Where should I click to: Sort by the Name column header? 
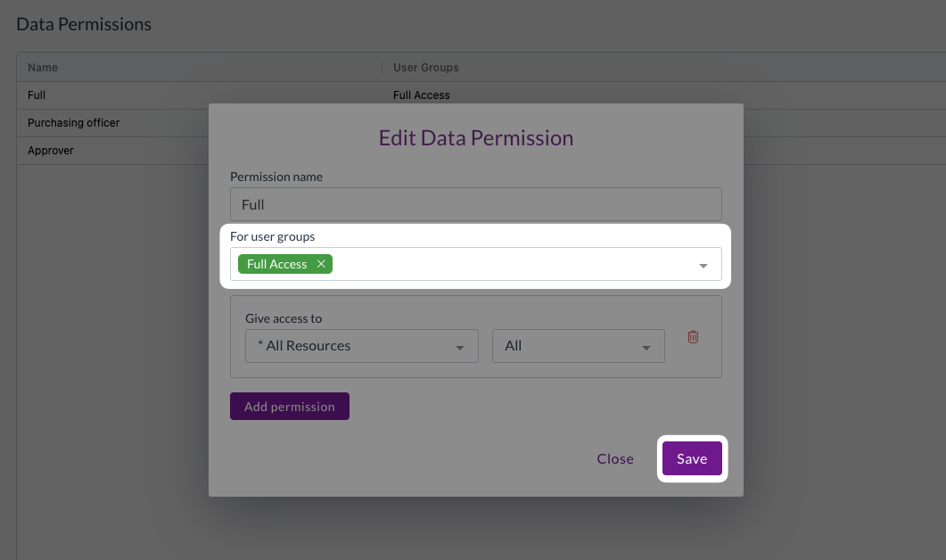coord(43,67)
